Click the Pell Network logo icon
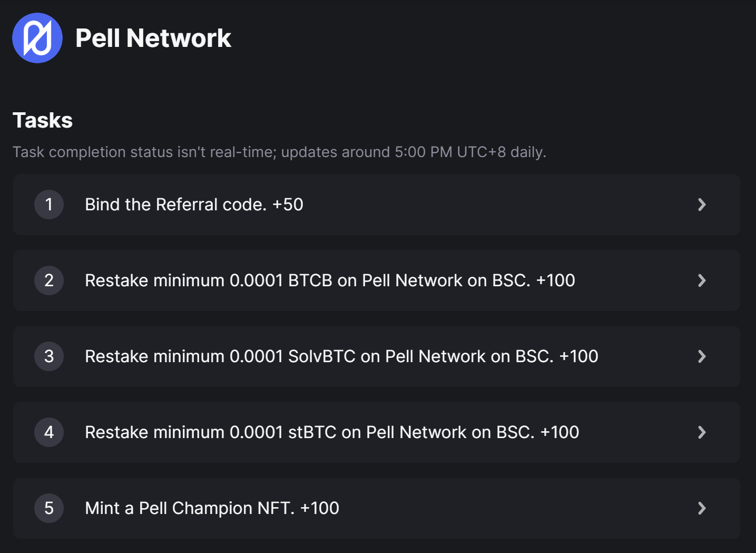 [37, 38]
